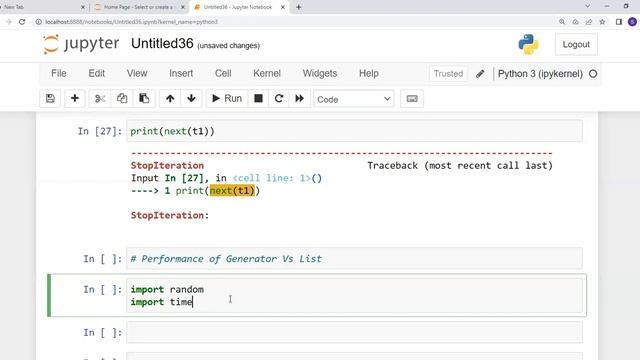The width and height of the screenshot is (640, 360).
Task: Open the View menu
Action: point(137,73)
